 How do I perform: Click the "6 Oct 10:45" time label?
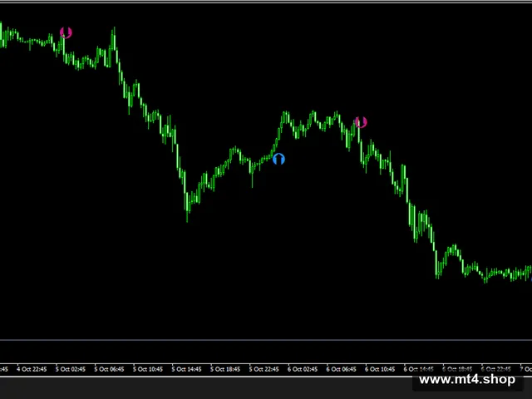380,369
